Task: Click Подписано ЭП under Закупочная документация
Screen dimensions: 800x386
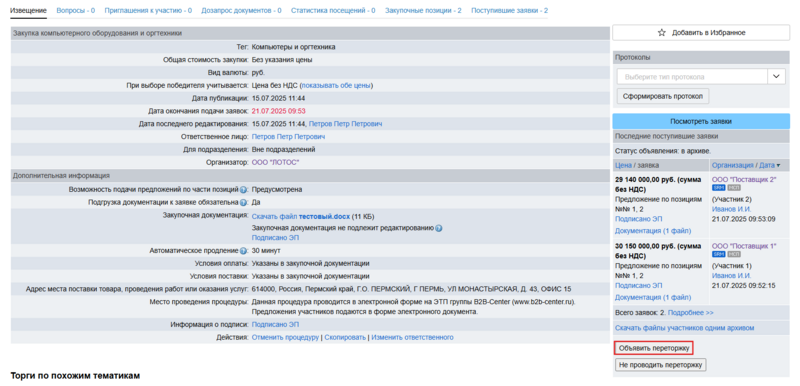Action: (276, 238)
